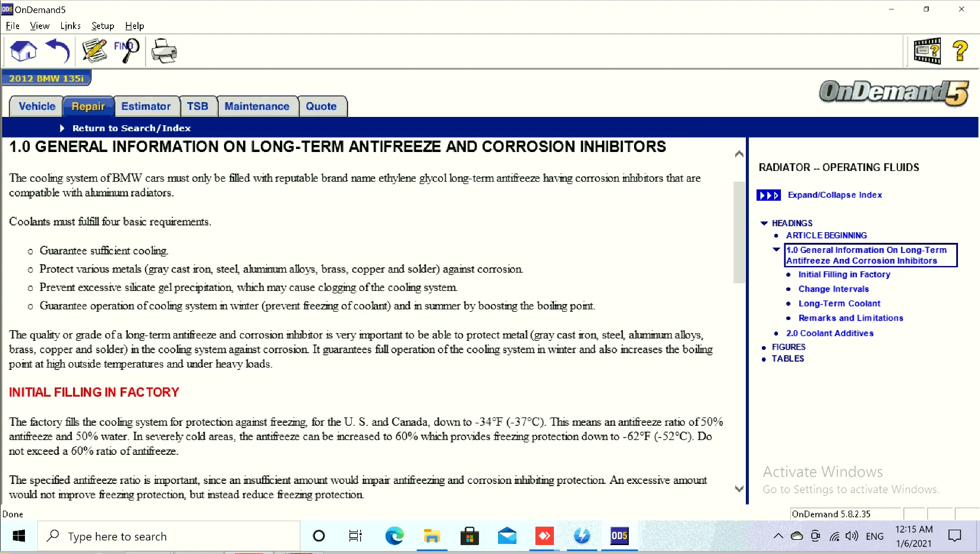Go to ARTICLE BEGINNING
The width and height of the screenshot is (980, 554).
point(827,236)
